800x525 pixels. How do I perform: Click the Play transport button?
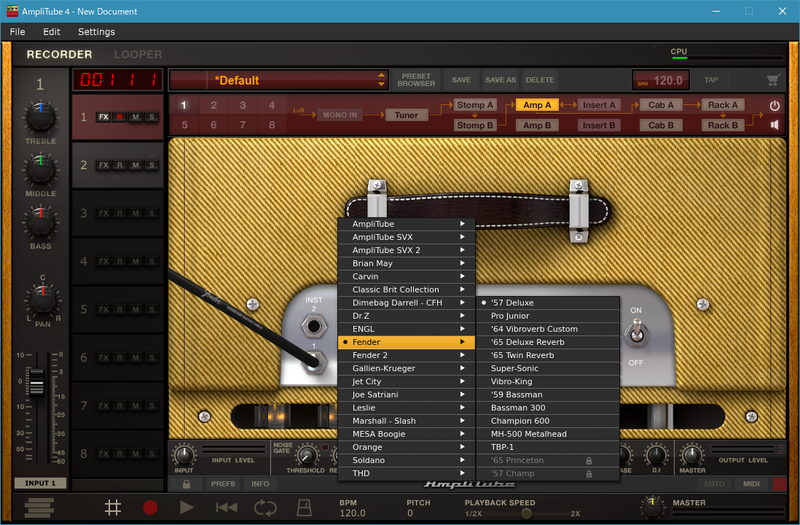(187, 508)
